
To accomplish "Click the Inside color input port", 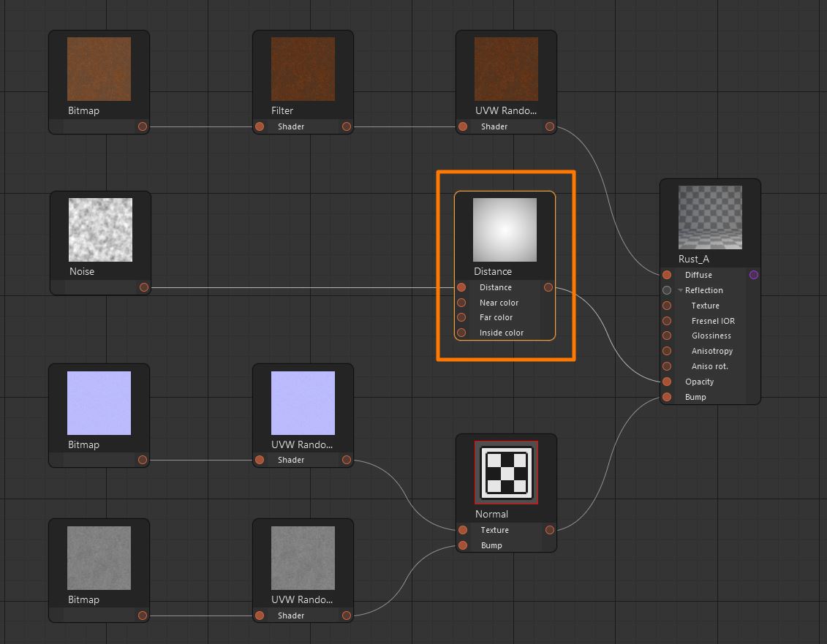I will pos(461,333).
